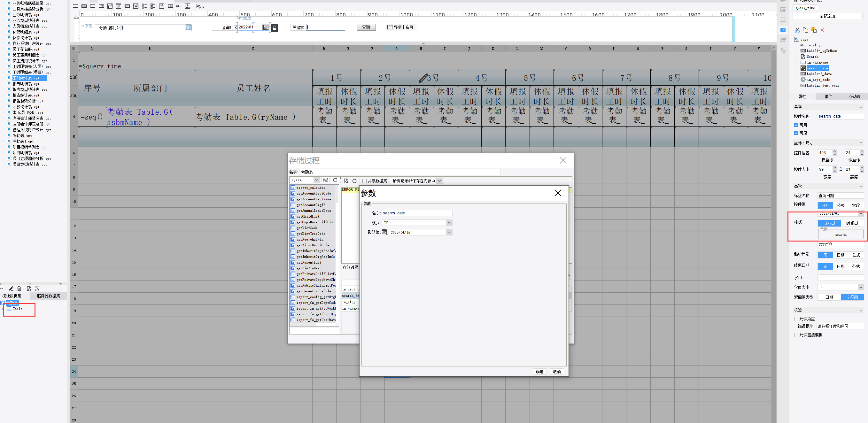868x423 pixels.
Task: Set return value type to 日期
Action: pyautogui.click(x=829, y=297)
